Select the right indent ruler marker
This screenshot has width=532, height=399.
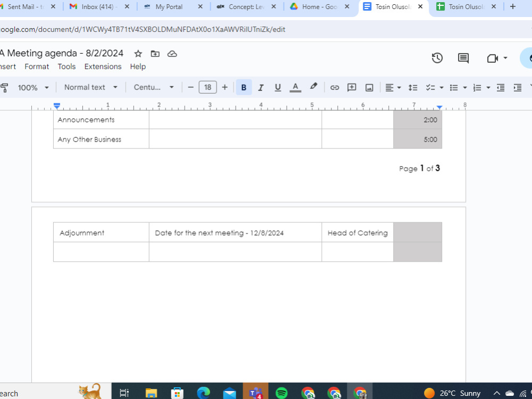(x=439, y=107)
